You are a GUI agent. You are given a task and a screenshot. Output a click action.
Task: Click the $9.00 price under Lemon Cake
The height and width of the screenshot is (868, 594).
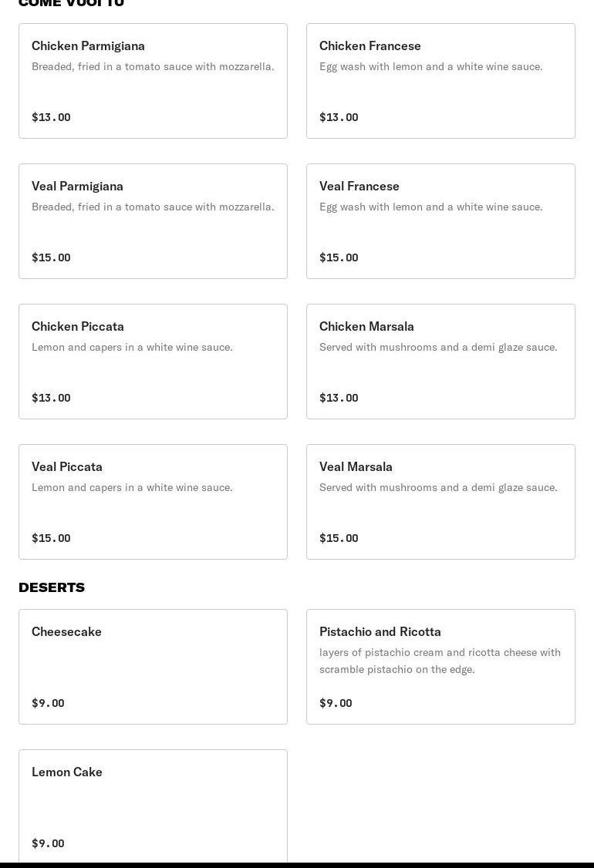tap(48, 843)
